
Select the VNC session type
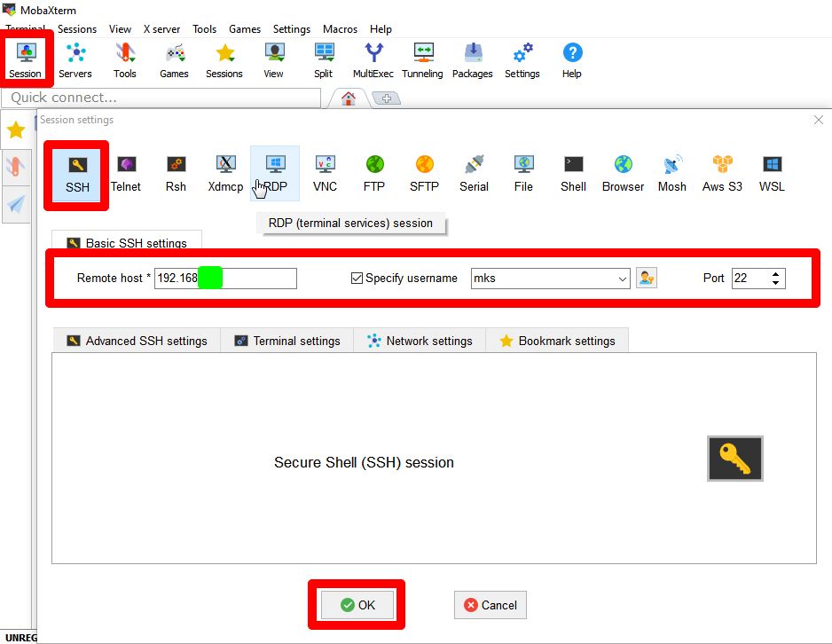325,174
